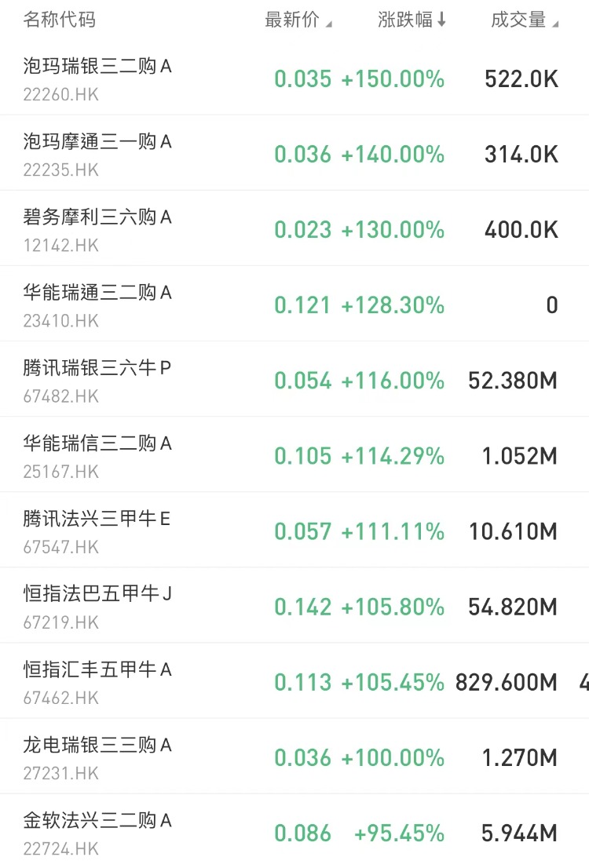
Task: Click the 名称代码 column header
Action: tap(60, 20)
